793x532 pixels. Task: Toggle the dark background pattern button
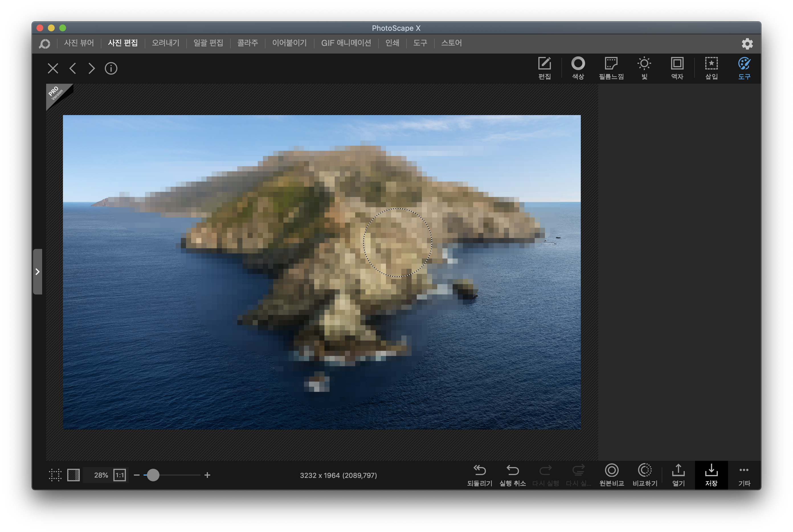[x=73, y=475]
